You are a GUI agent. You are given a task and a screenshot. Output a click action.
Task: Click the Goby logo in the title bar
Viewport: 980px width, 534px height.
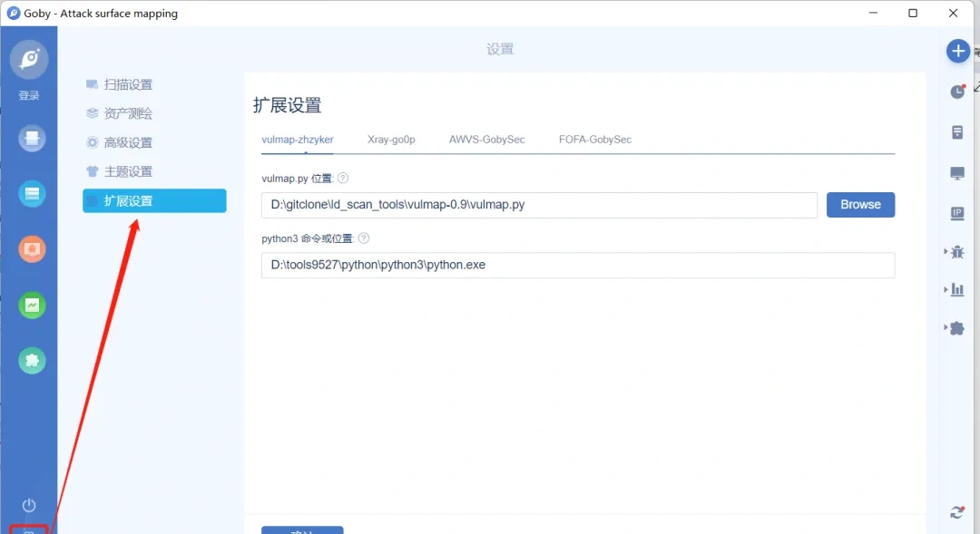pos(13,13)
